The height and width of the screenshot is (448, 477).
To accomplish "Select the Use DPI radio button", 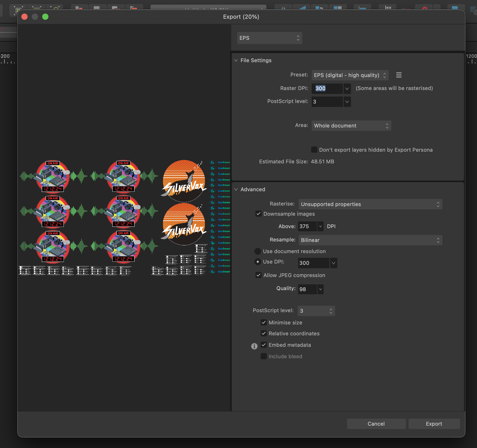I will tap(258, 262).
